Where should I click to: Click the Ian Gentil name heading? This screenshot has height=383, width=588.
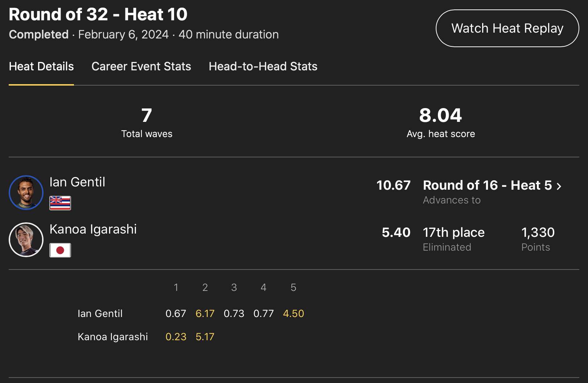[x=77, y=182]
